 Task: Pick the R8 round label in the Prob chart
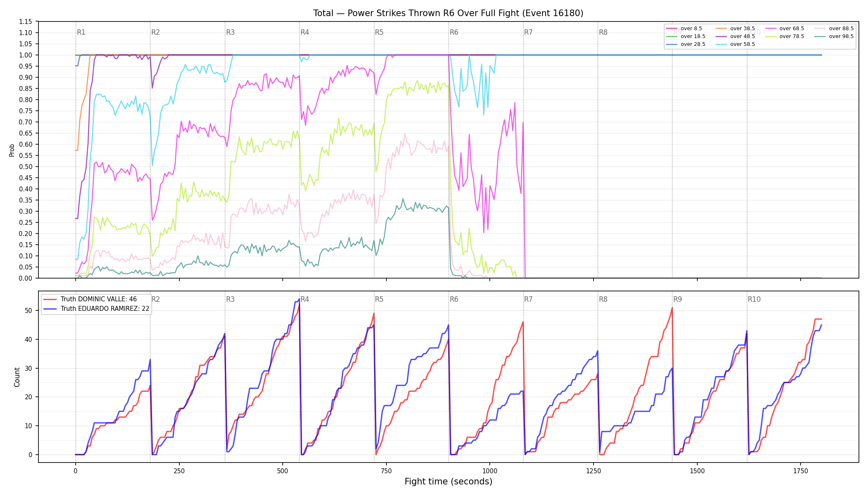pyautogui.click(x=603, y=32)
